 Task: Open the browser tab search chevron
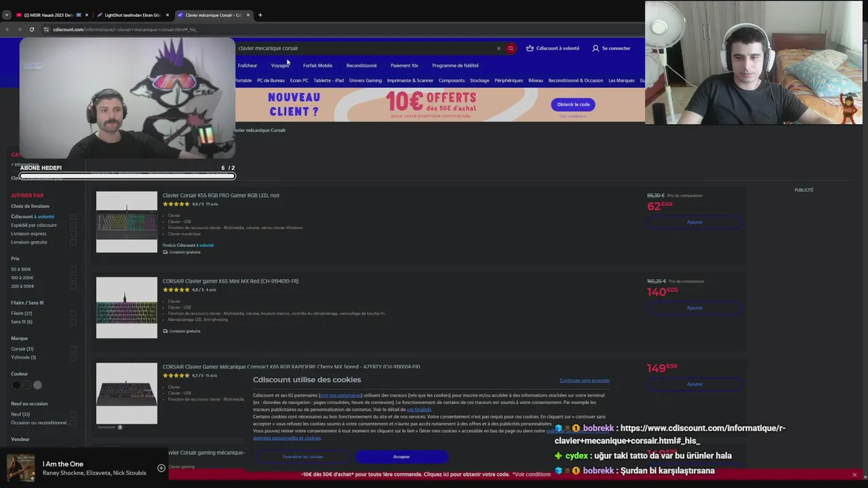[6, 15]
